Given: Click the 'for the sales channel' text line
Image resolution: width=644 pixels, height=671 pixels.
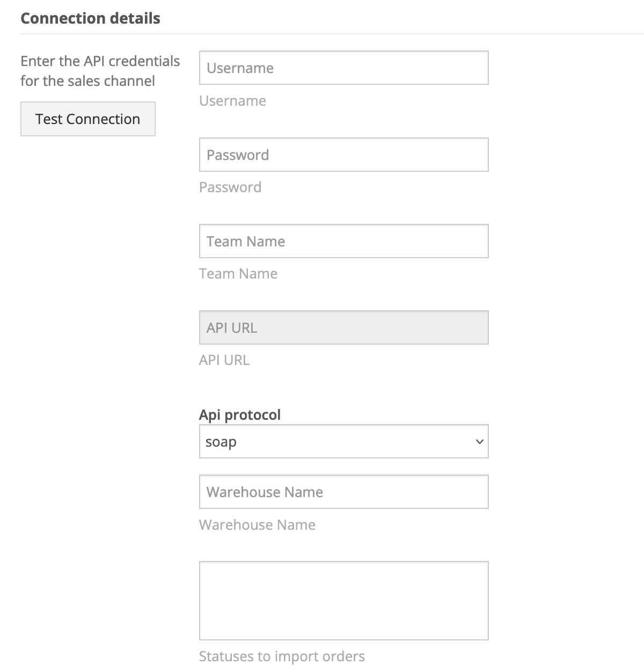Looking at the screenshot, I should [88, 81].
